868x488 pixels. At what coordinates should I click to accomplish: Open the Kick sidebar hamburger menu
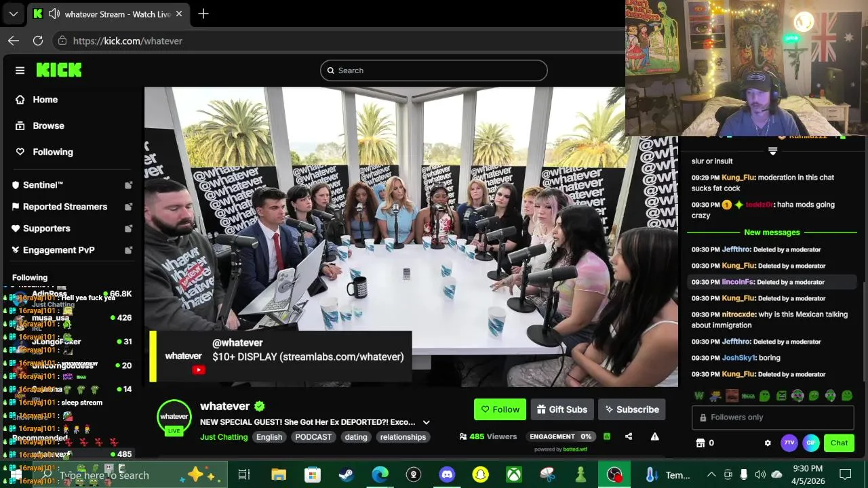[x=20, y=70]
